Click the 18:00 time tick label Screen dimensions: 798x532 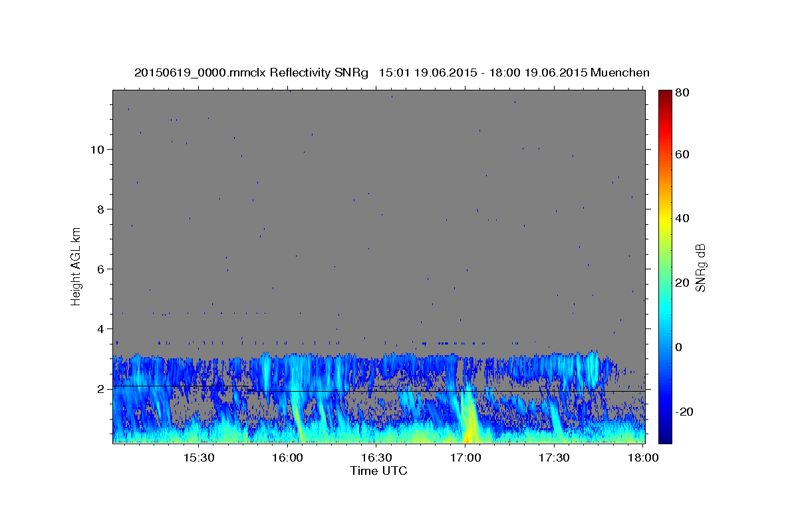[x=643, y=458]
